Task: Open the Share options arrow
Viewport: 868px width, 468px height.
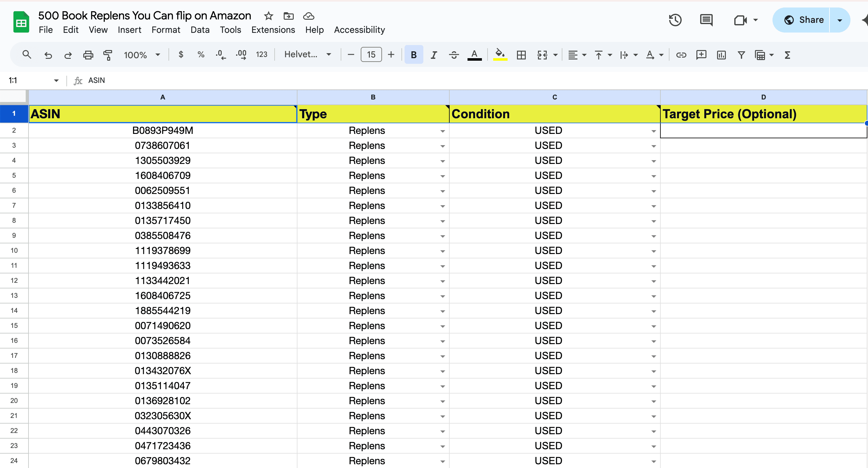Action: pyautogui.click(x=840, y=20)
